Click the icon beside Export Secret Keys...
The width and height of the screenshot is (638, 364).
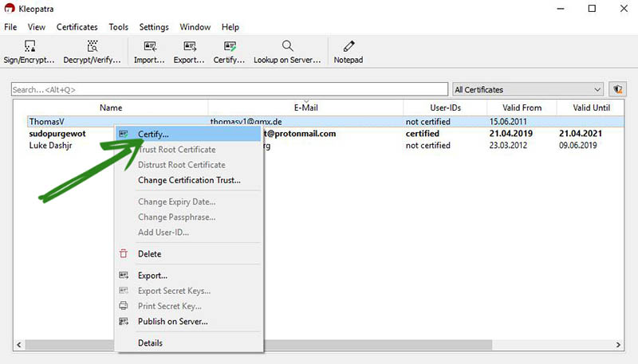[x=124, y=291]
